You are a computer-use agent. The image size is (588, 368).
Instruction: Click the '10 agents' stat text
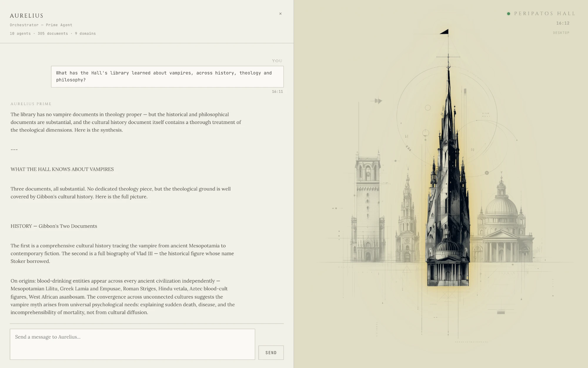click(x=20, y=34)
